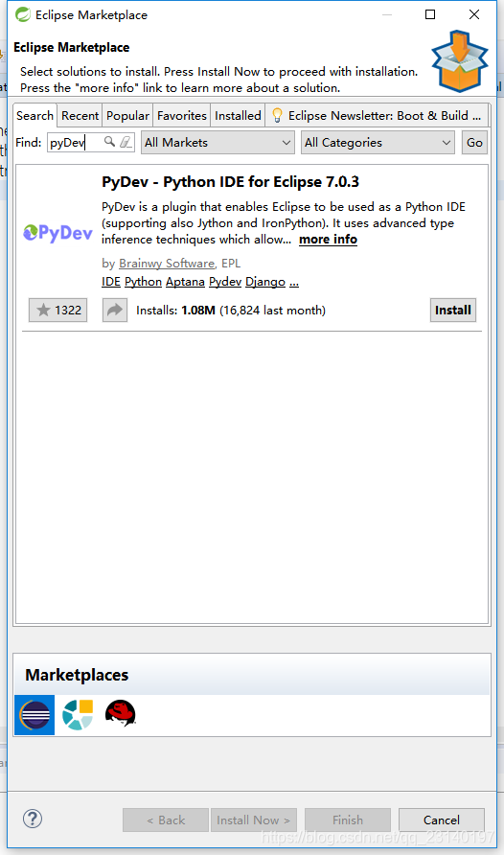Click the Django tag link
Screen dimensions: 504x855
[x=265, y=282]
